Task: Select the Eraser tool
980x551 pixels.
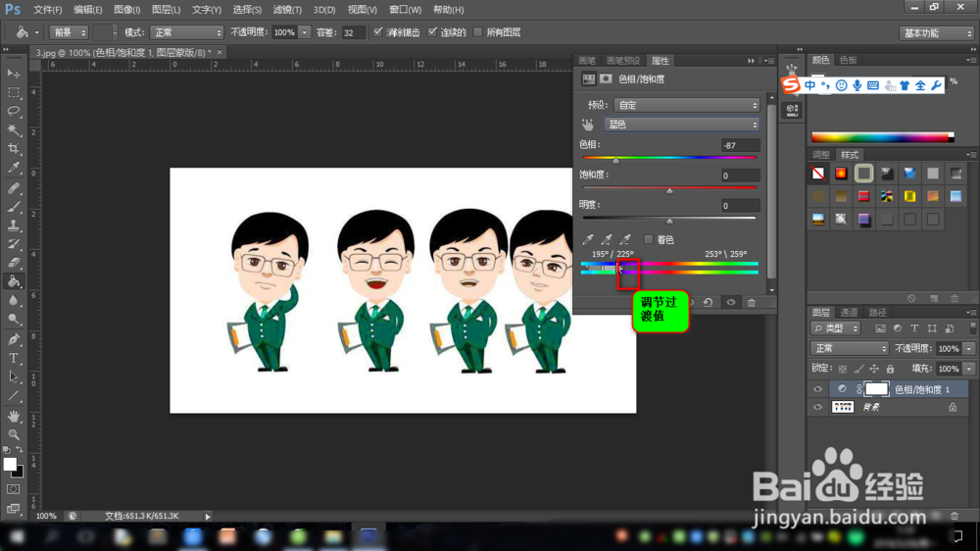Action: tap(13, 263)
